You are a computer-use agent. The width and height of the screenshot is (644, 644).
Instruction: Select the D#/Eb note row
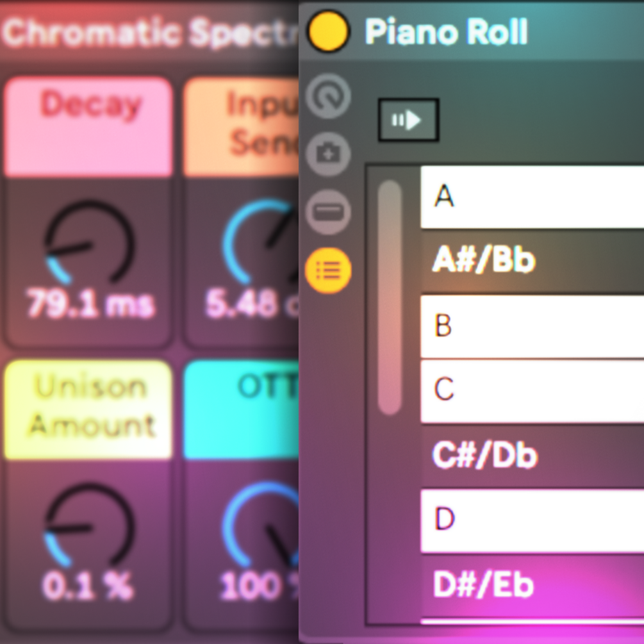532,586
